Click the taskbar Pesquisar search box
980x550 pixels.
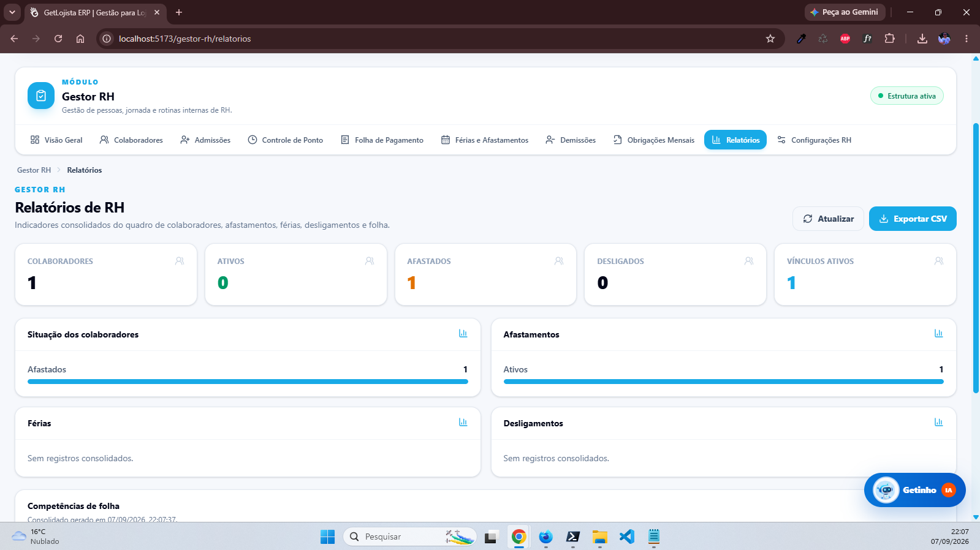(x=409, y=537)
